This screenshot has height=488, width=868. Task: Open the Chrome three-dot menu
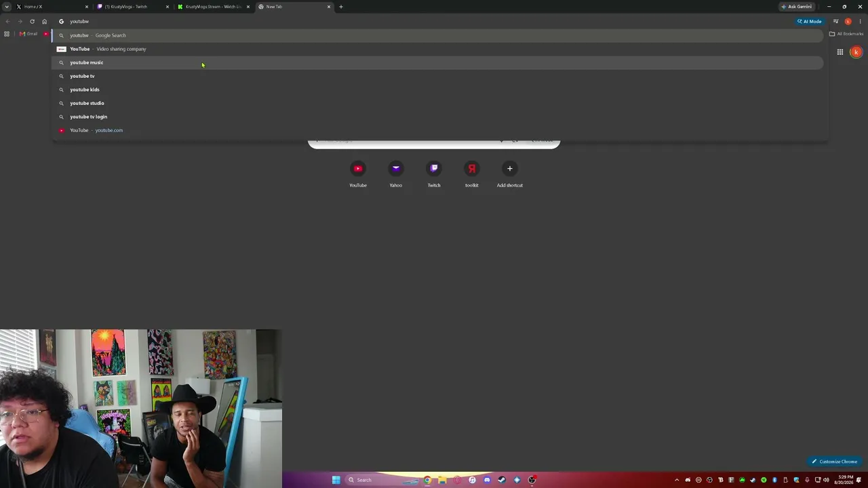(x=860, y=21)
